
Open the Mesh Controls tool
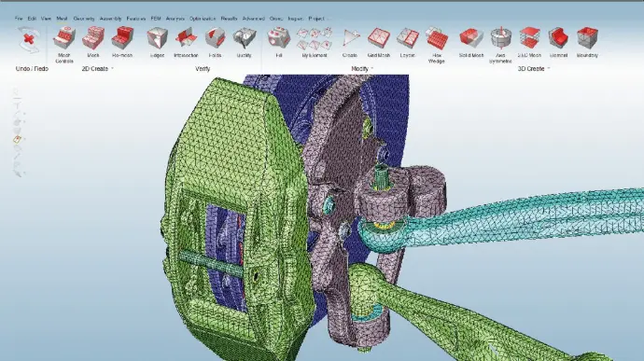coord(64,38)
